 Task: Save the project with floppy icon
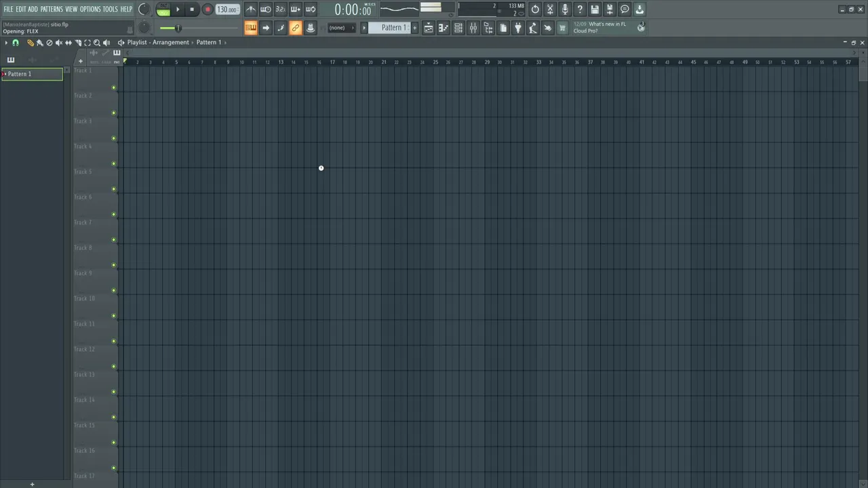click(595, 9)
